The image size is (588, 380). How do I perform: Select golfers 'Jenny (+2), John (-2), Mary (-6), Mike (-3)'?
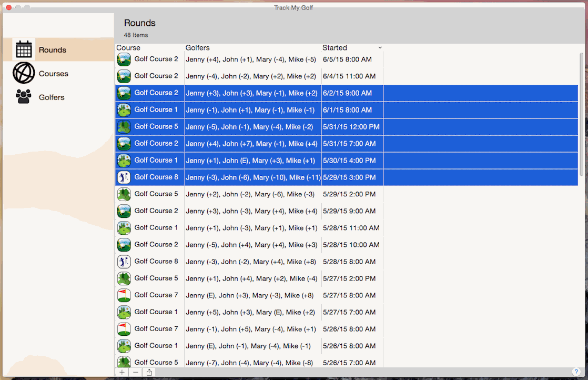250,194
